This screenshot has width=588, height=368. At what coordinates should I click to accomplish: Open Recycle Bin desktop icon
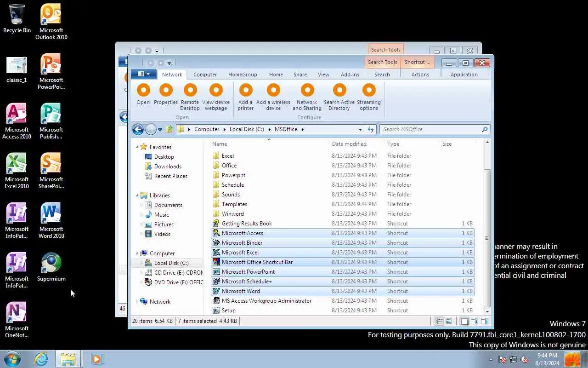tap(17, 19)
